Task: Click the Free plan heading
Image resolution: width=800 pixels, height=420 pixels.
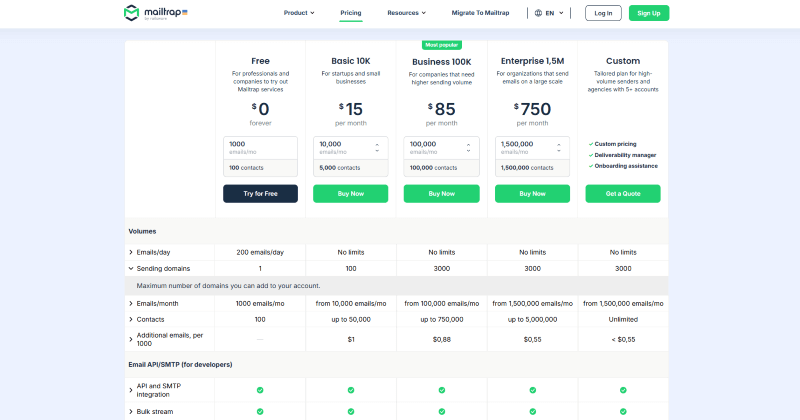Action: click(x=260, y=61)
